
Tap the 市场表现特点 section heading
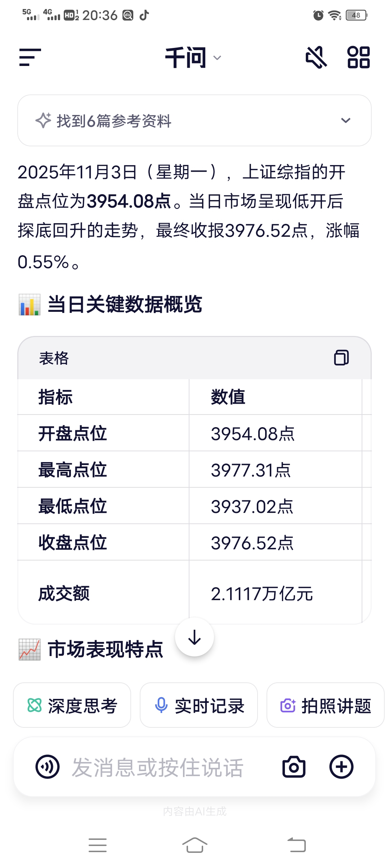(105, 650)
